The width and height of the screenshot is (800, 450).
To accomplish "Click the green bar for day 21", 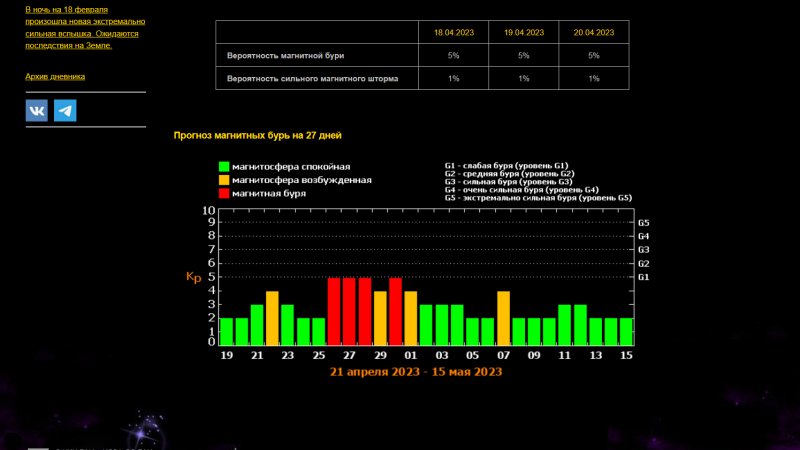I will (257, 326).
